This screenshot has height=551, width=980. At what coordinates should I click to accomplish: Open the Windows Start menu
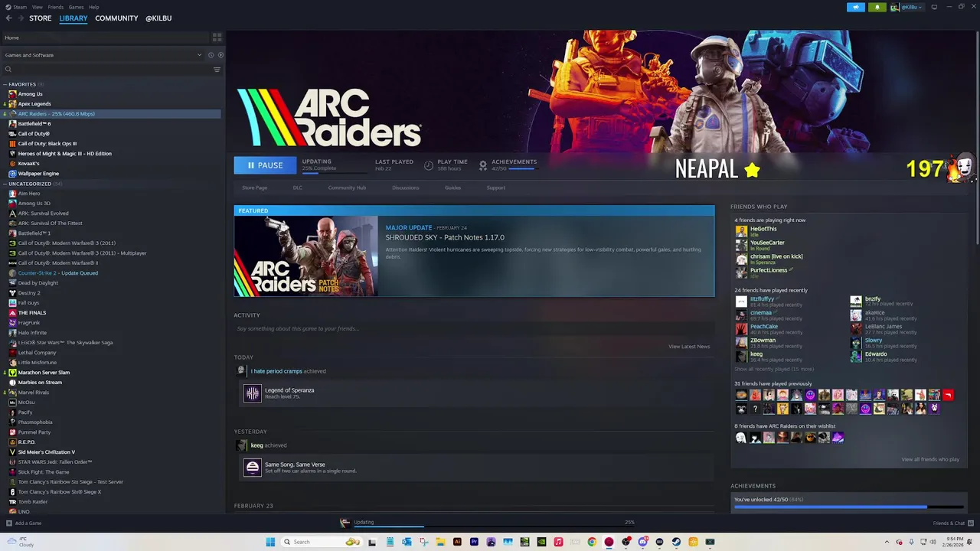pyautogui.click(x=270, y=542)
